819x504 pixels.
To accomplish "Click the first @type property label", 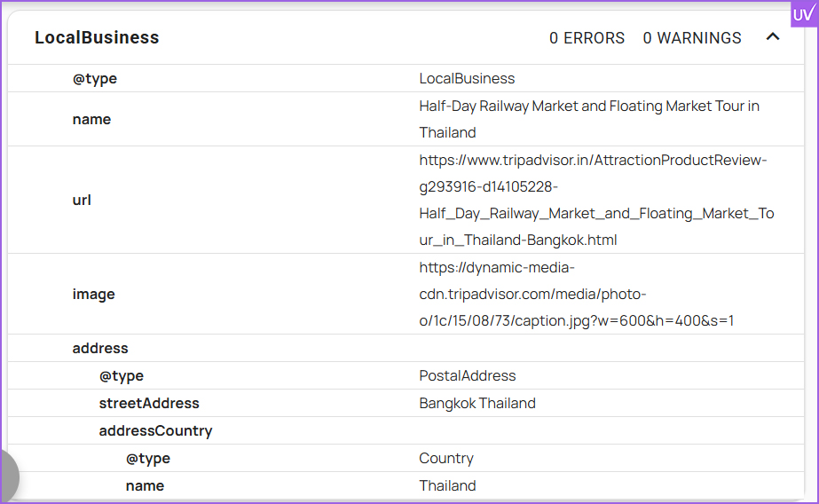I will (x=95, y=78).
